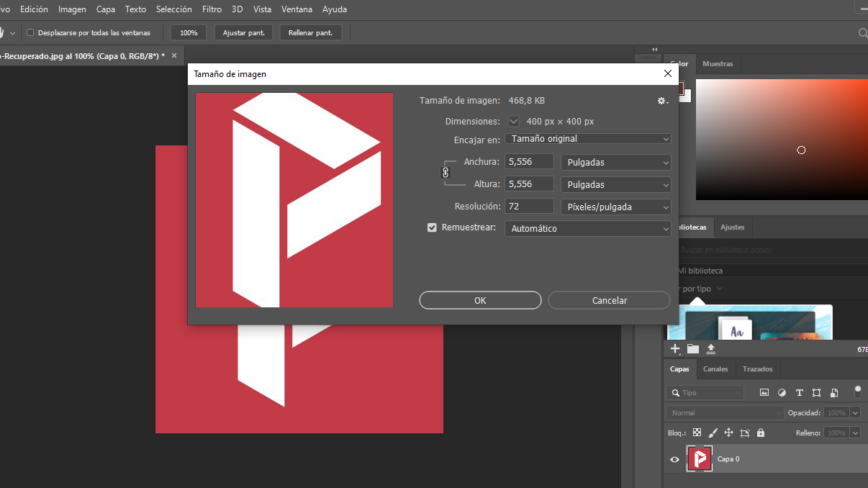
Task: Open the Capa menu
Action: point(106,9)
